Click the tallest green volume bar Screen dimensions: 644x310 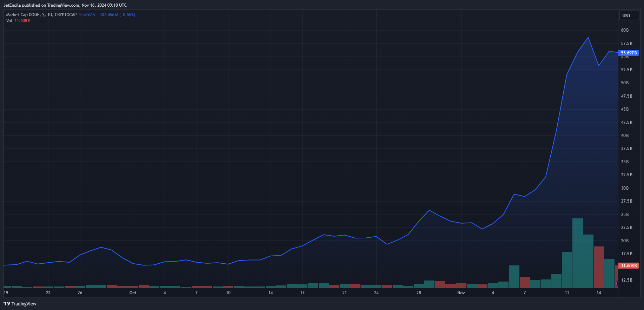[577, 253]
